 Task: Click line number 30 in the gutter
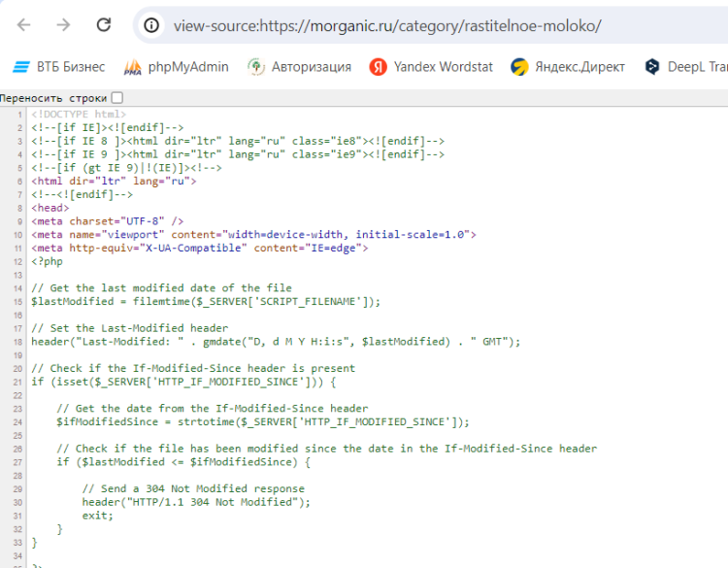tap(18, 502)
